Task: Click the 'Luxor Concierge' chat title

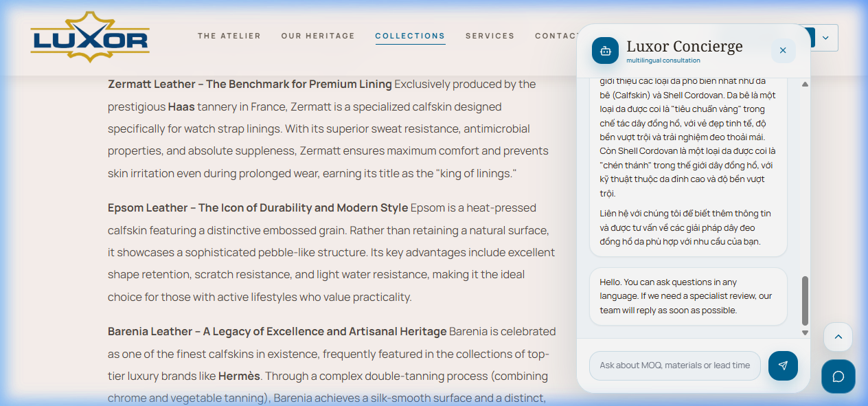Action: pyautogui.click(x=685, y=46)
